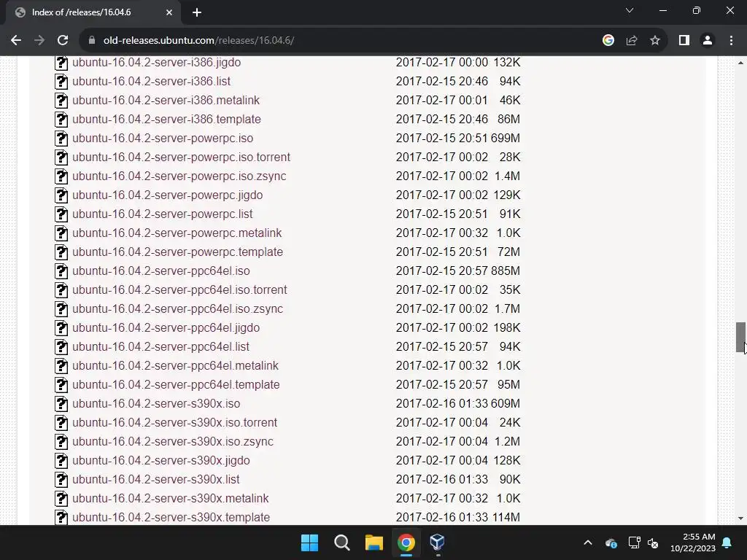
Task: Open ubuntu-16.04.2-server-i386.list link
Action: tap(151, 82)
